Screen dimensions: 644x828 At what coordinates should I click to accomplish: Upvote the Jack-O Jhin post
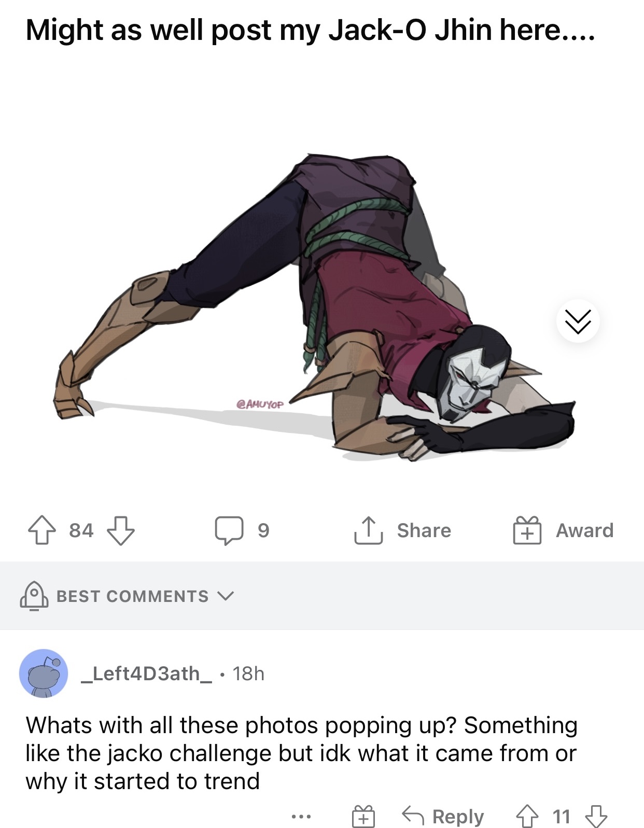(x=41, y=530)
